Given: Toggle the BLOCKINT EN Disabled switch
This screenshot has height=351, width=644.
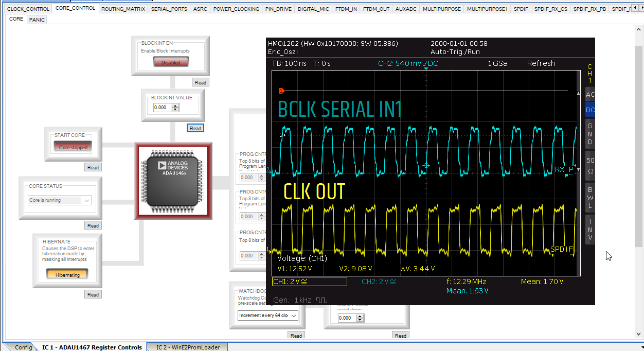Looking at the screenshot, I should pos(171,62).
